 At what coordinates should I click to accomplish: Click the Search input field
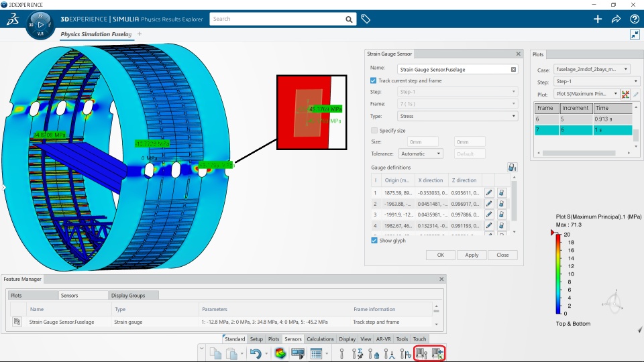277,19
